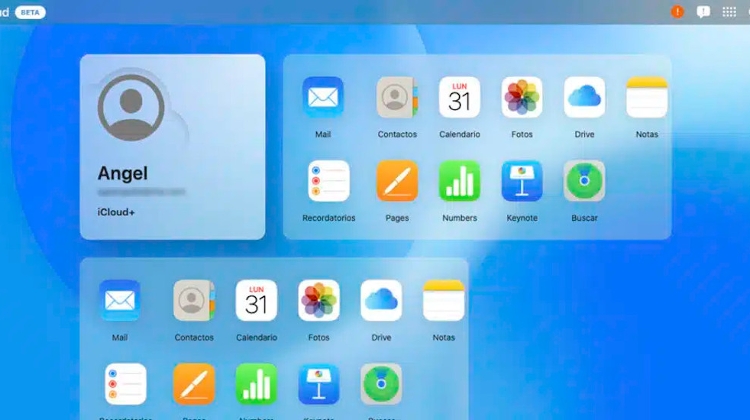Open Contactos in the upper app tile
Image resolution: width=750 pixels, height=420 pixels.
pyautogui.click(x=397, y=98)
